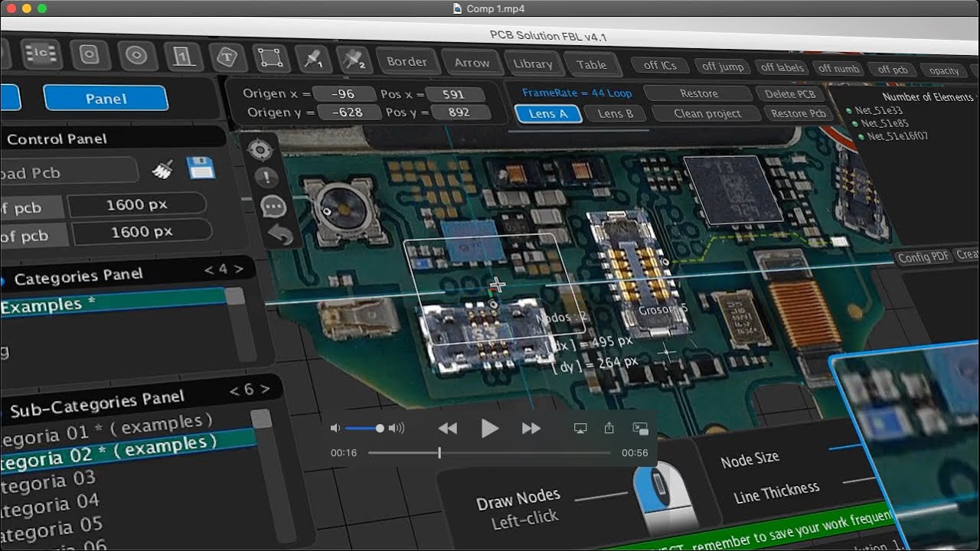Click the Config PDF button

[923, 257]
